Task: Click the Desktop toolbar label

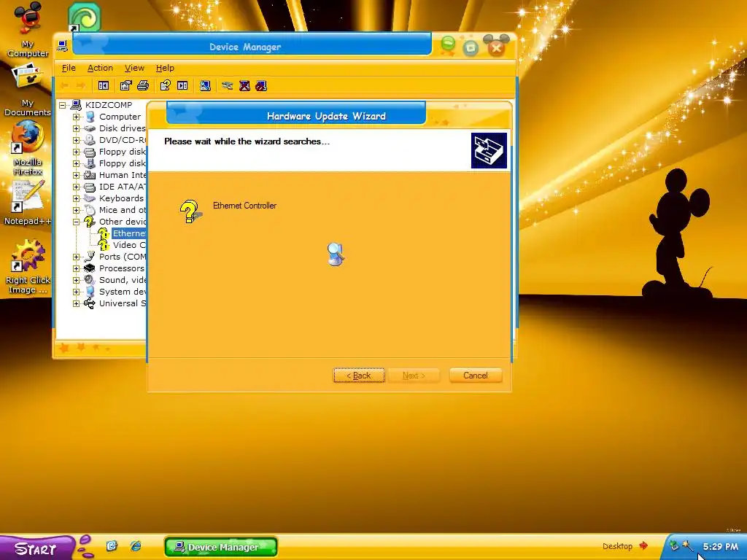Action: click(617, 546)
